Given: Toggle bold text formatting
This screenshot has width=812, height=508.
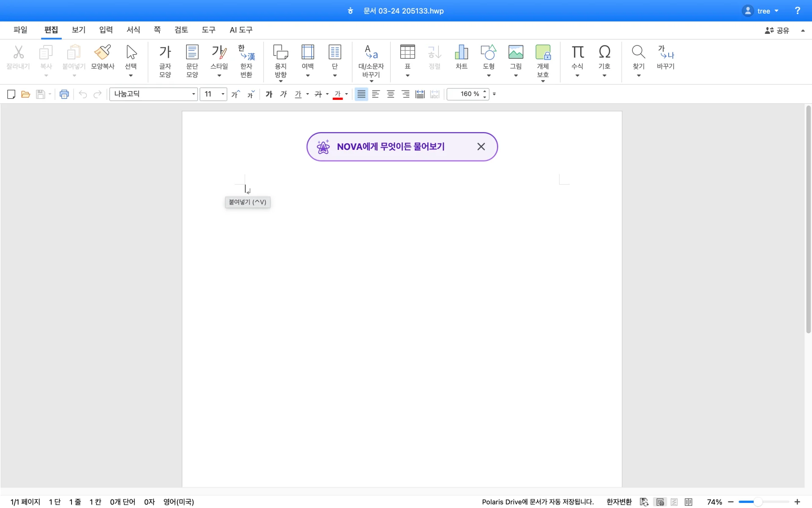Looking at the screenshot, I should 269,94.
